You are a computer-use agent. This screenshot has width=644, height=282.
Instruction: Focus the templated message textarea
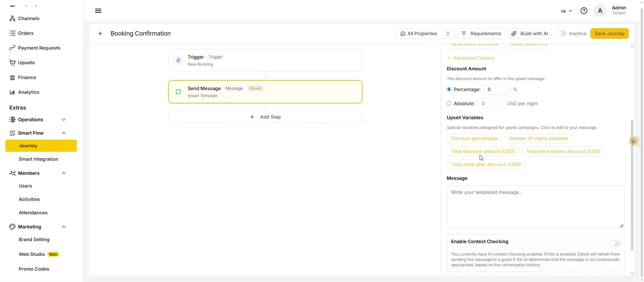tap(535, 207)
